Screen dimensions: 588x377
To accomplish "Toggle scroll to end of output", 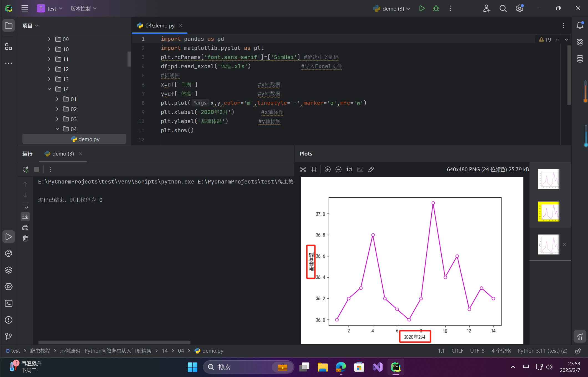I will [25, 216].
